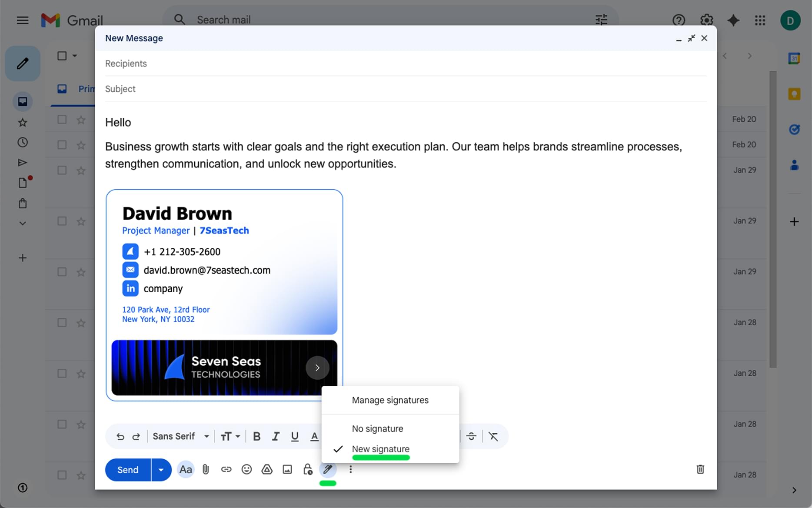Click the Subject field
This screenshot has width=812, height=508.
pos(406,89)
